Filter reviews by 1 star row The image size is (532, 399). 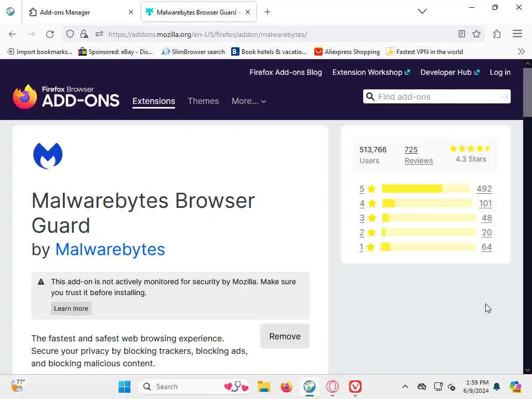[x=367, y=247]
